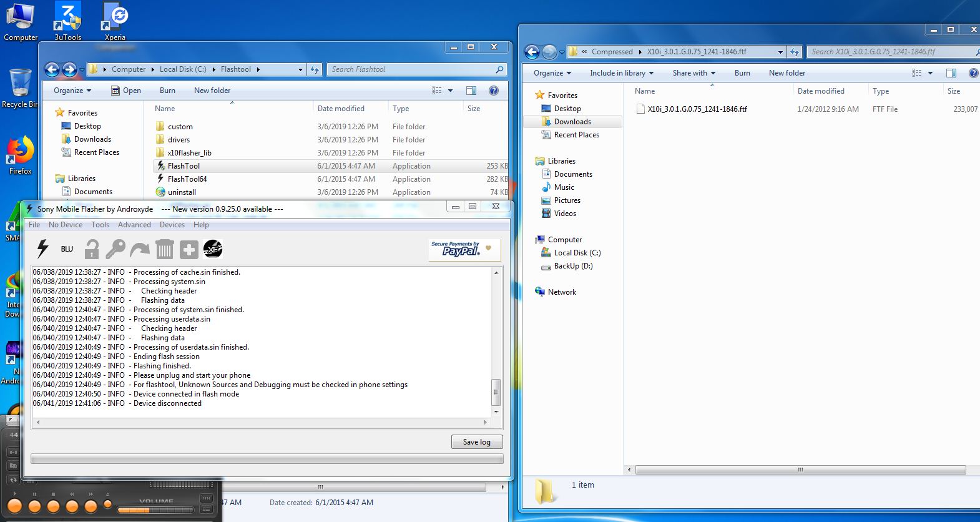
Task: Click Burn in Flashtool explorer toolbar
Action: pos(167,91)
